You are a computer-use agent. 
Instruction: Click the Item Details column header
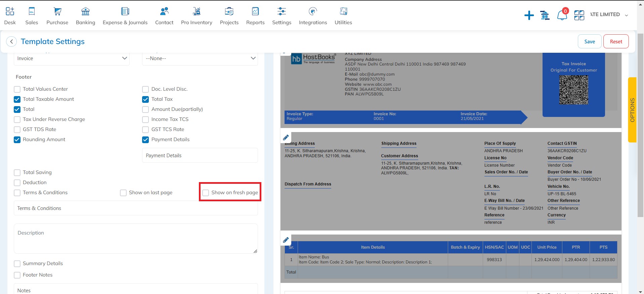point(373,247)
